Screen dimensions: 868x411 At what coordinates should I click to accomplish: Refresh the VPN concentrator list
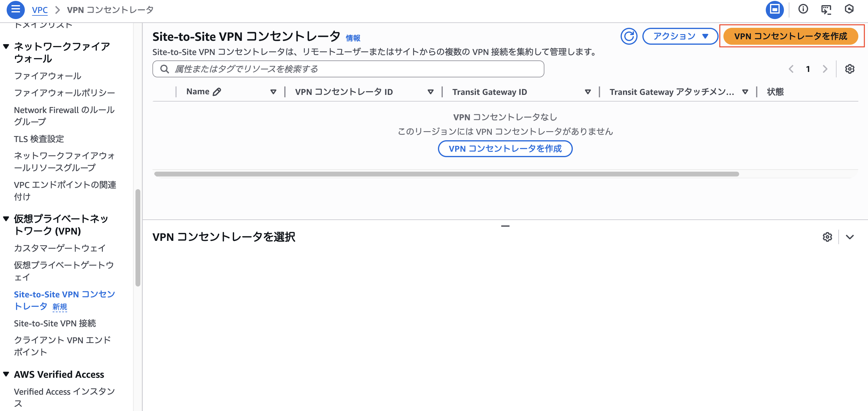[x=629, y=36]
